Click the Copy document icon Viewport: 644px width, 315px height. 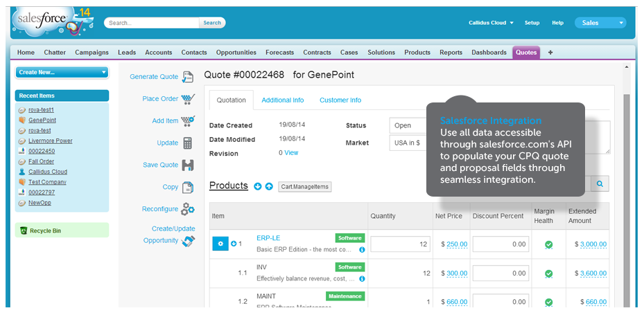[x=188, y=187]
